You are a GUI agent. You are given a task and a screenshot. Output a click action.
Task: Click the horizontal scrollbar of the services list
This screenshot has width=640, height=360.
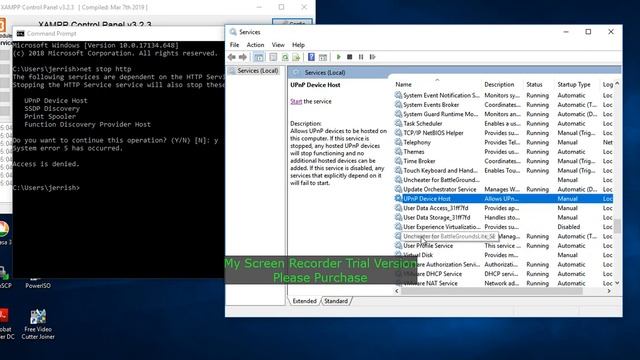pyautogui.click(x=491, y=291)
